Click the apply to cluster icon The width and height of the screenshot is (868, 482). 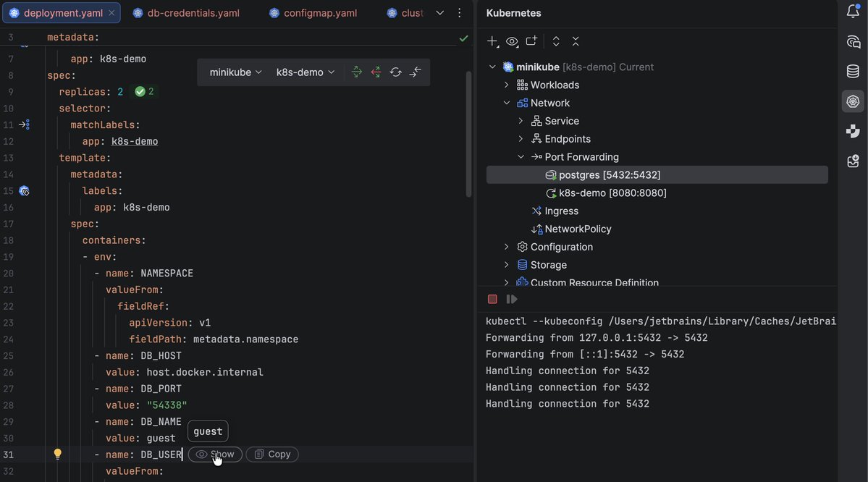coord(356,72)
